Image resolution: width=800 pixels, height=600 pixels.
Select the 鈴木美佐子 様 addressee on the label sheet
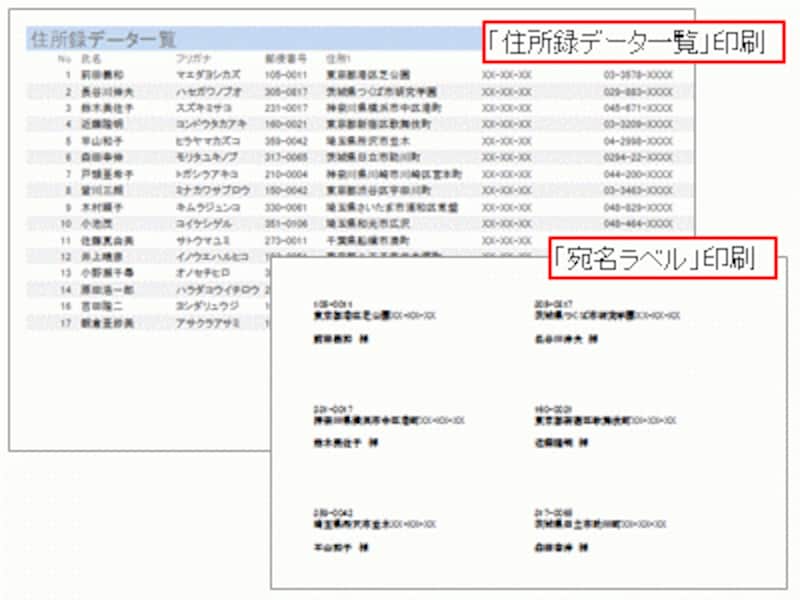[345, 442]
